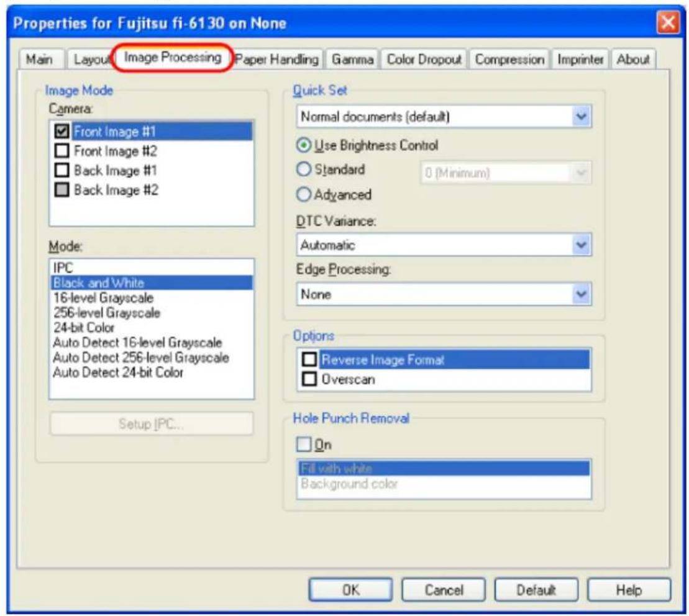Open the Paper Handling tab
689x616 pixels.
(x=277, y=59)
